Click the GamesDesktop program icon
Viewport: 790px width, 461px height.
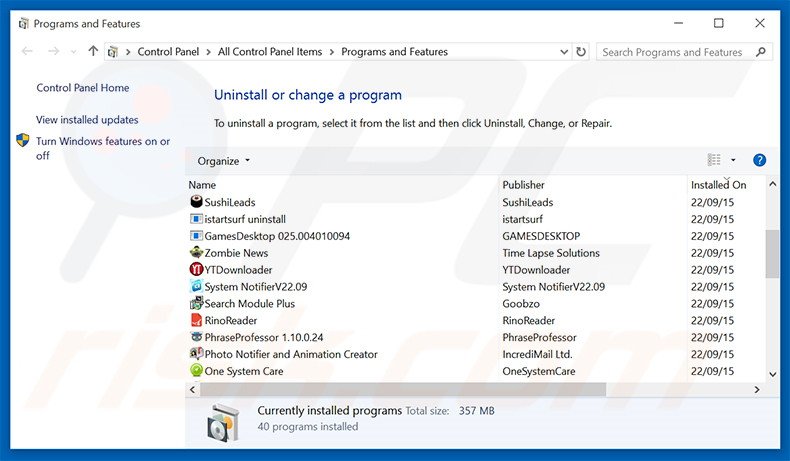click(196, 236)
